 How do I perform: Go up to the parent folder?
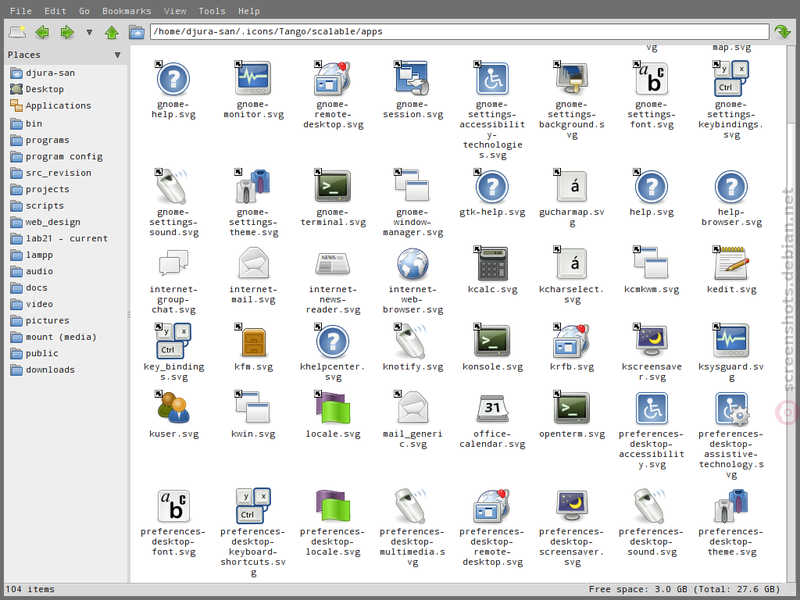tap(112, 32)
